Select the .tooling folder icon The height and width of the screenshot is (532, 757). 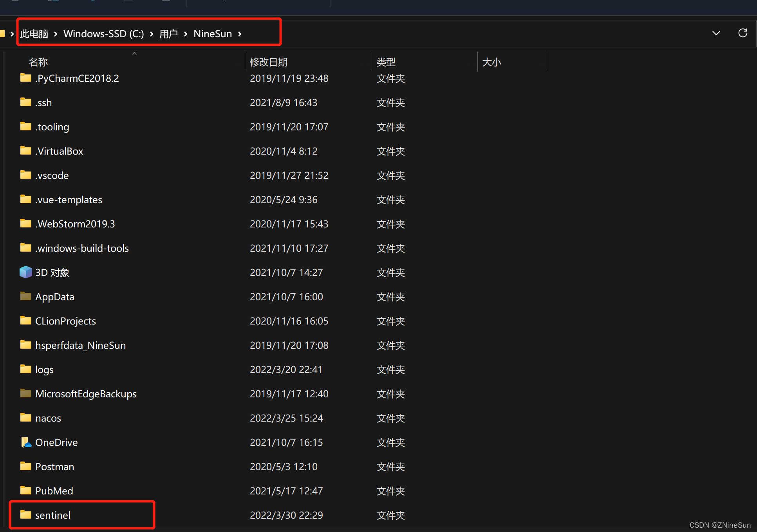pos(26,126)
